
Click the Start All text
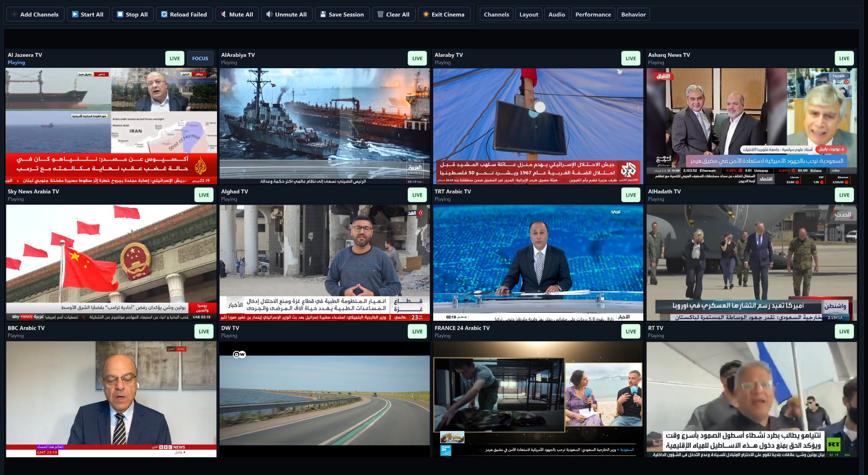(92, 14)
